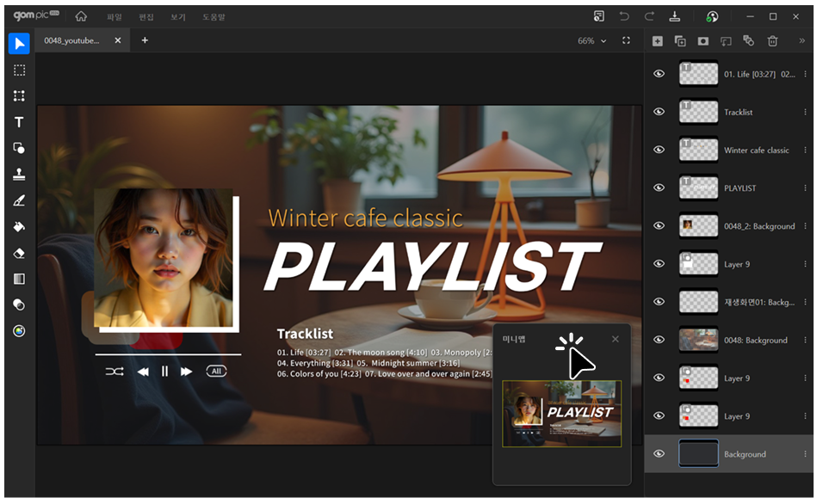817x504 pixels.
Task: Open 0048: Background layer options menu
Action: [x=806, y=340]
